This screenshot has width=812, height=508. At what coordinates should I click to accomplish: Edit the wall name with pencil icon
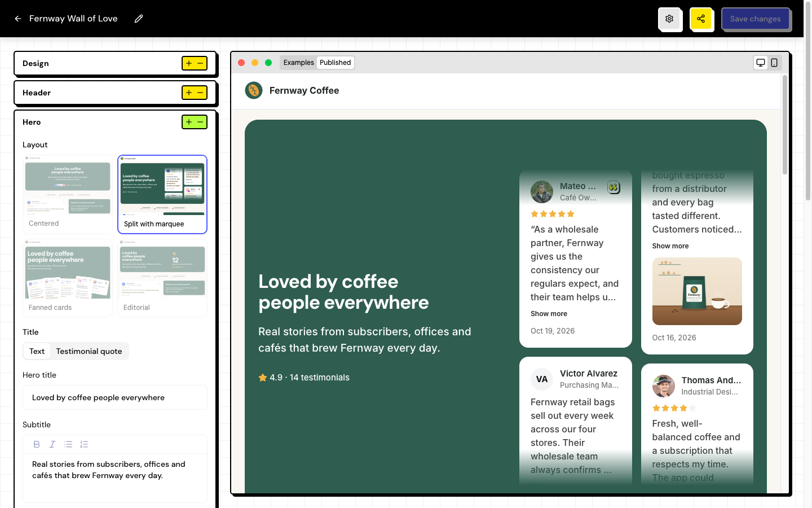tap(139, 19)
